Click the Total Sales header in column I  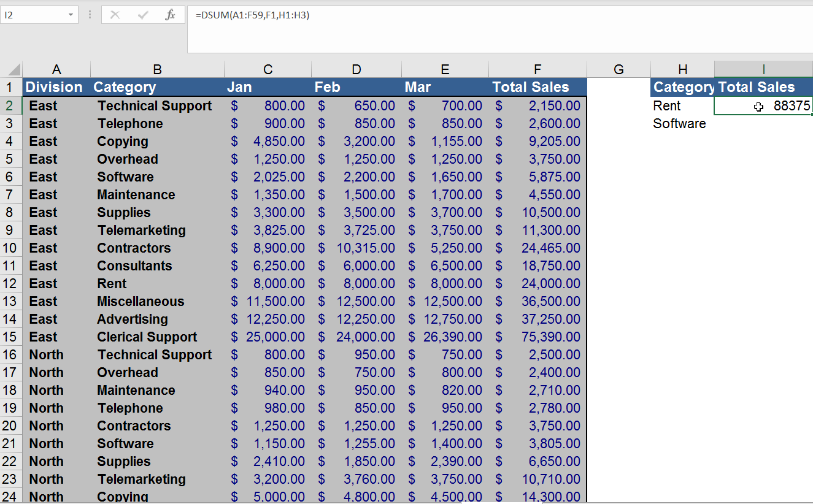(763, 88)
